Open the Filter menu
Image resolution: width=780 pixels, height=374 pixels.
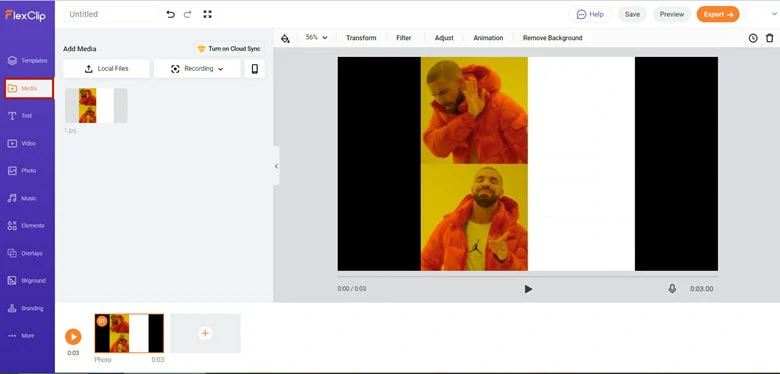403,38
